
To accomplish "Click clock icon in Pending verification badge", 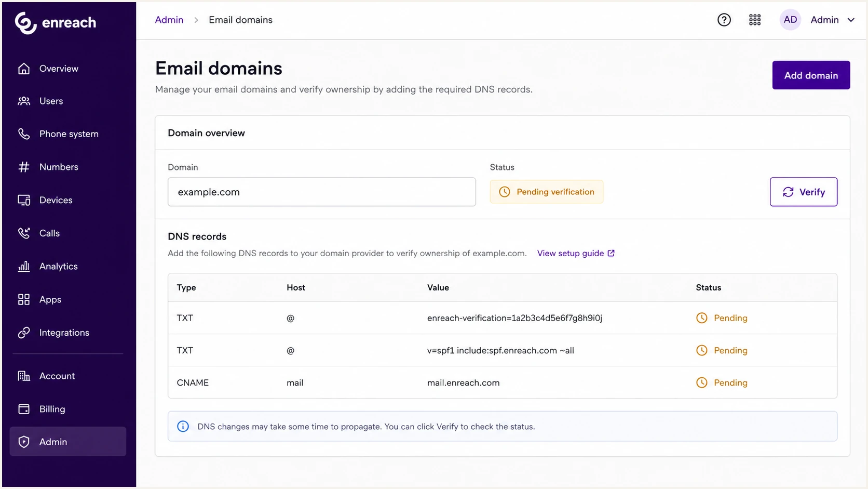I will pyautogui.click(x=505, y=192).
